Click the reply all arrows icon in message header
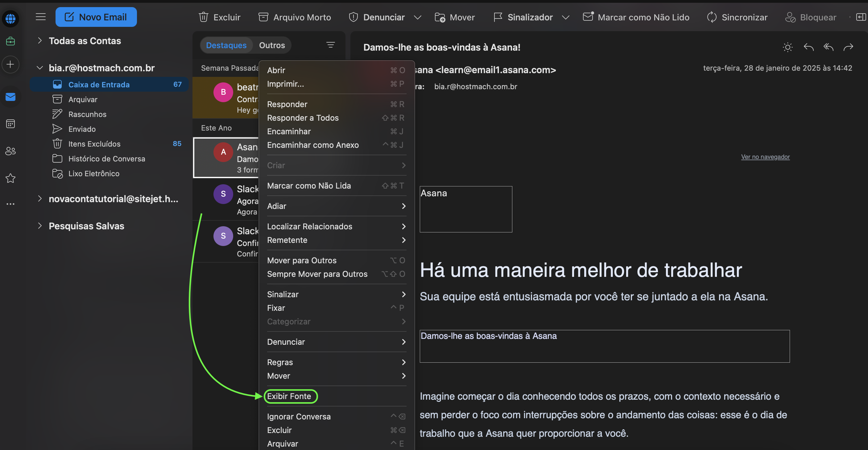Screen dimensions: 868x450 pos(828,47)
